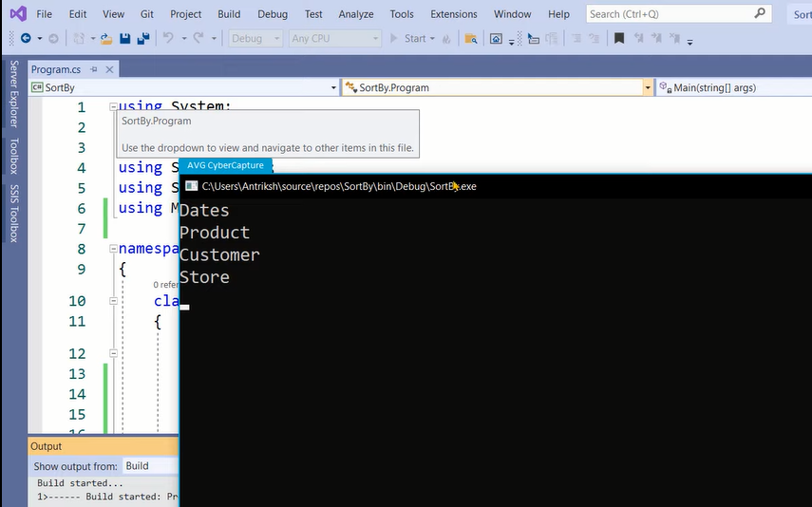Toggle a bookmark with the Bookmark icon

point(619,38)
